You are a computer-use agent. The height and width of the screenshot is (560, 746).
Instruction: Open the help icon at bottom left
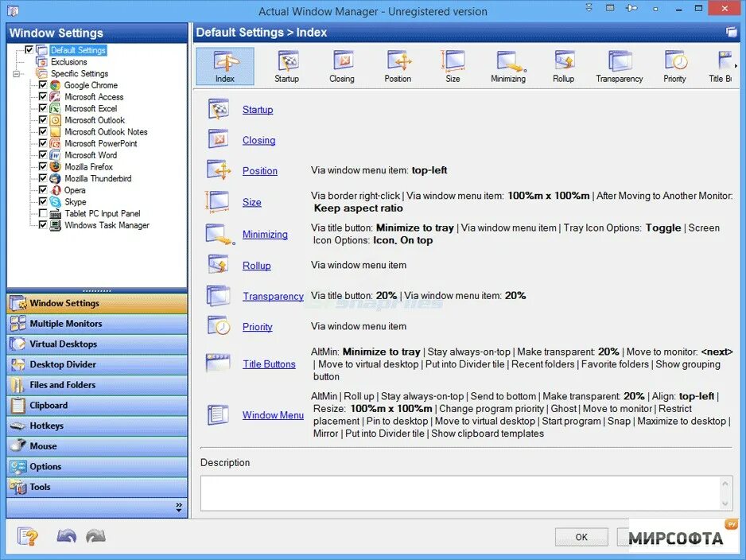[27, 536]
